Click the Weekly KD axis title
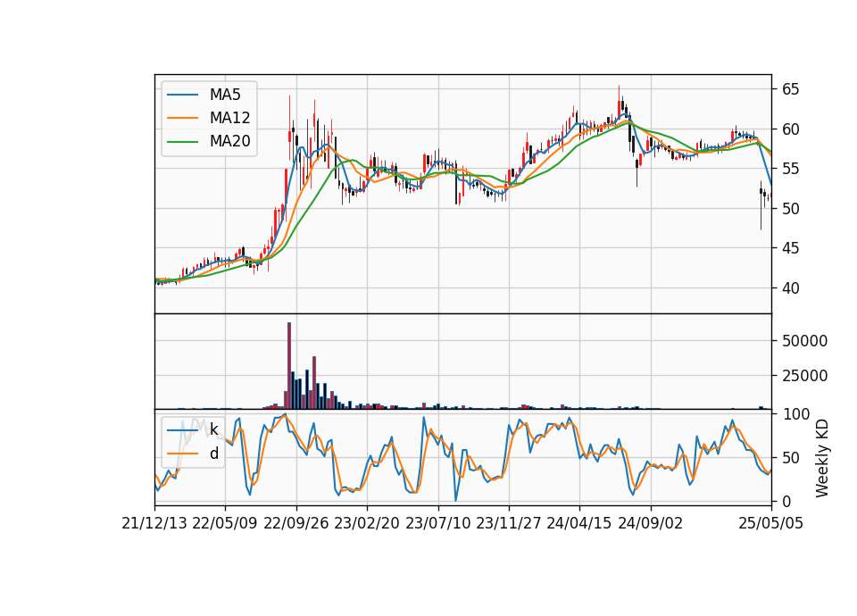 [822, 459]
